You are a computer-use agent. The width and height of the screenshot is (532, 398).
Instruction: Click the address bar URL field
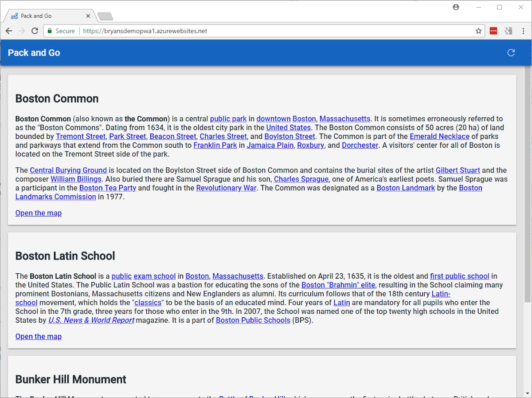[x=266, y=31]
